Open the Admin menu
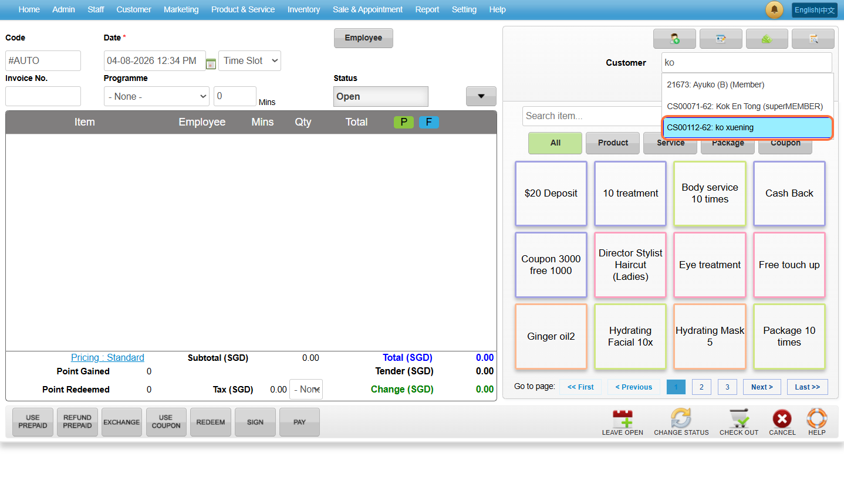Viewport: 844px width, 504px height. click(x=63, y=9)
